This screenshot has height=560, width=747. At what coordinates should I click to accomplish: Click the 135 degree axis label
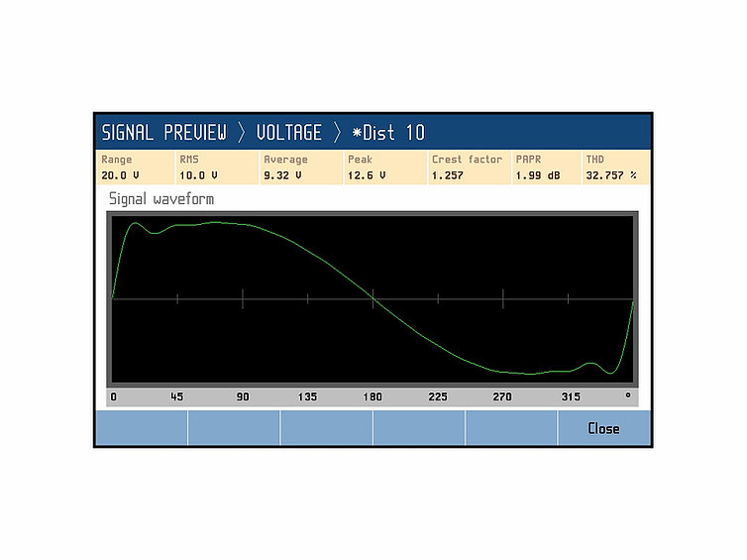pyautogui.click(x=307, y=396)
